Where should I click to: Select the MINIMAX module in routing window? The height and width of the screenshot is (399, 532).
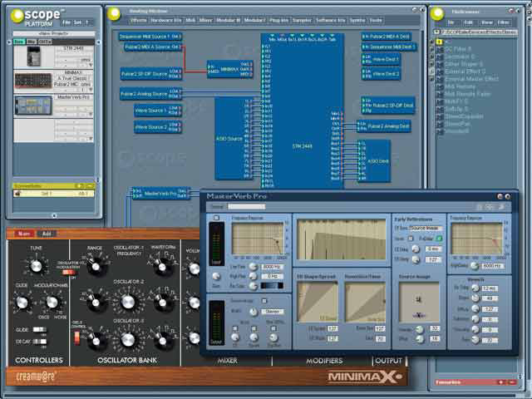coord(230,69)
